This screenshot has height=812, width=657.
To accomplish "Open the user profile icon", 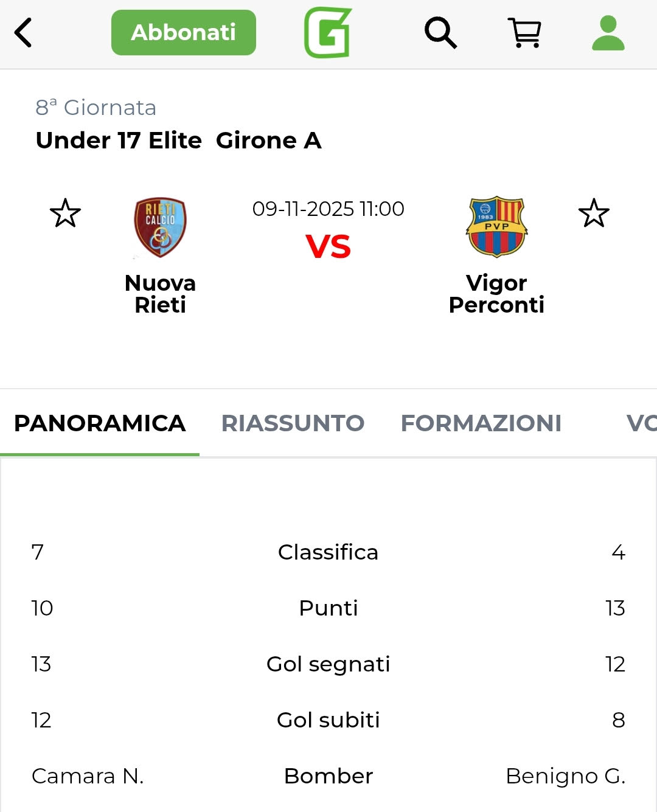I will tap(608, 33).
